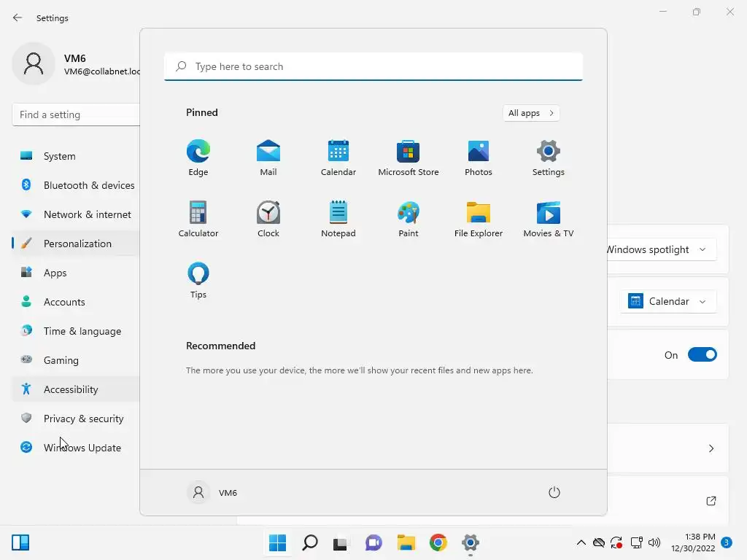
Task: Open Task View on taskbar
Action: click(x=340, y=542)
